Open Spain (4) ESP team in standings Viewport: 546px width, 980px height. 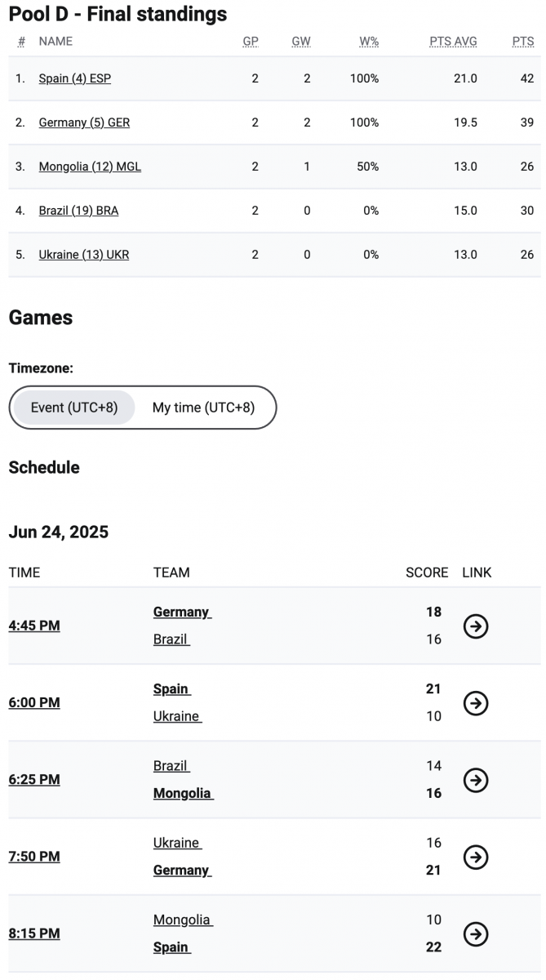(75, 78)
